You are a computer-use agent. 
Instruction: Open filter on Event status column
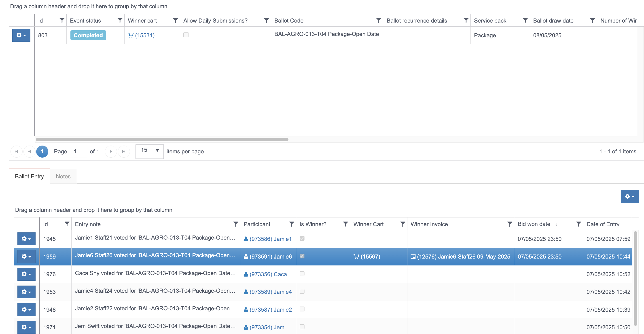(120, 21)
